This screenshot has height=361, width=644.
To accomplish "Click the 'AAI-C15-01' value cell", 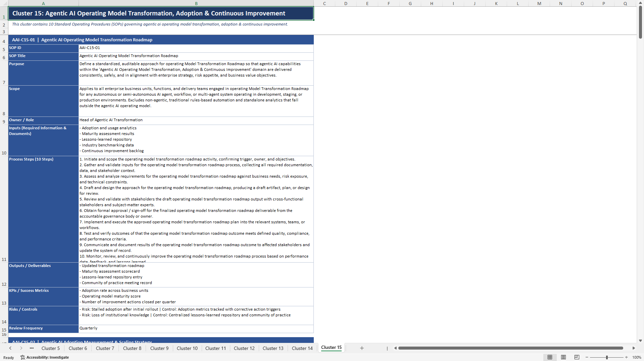I will click(x=196, y=48).
